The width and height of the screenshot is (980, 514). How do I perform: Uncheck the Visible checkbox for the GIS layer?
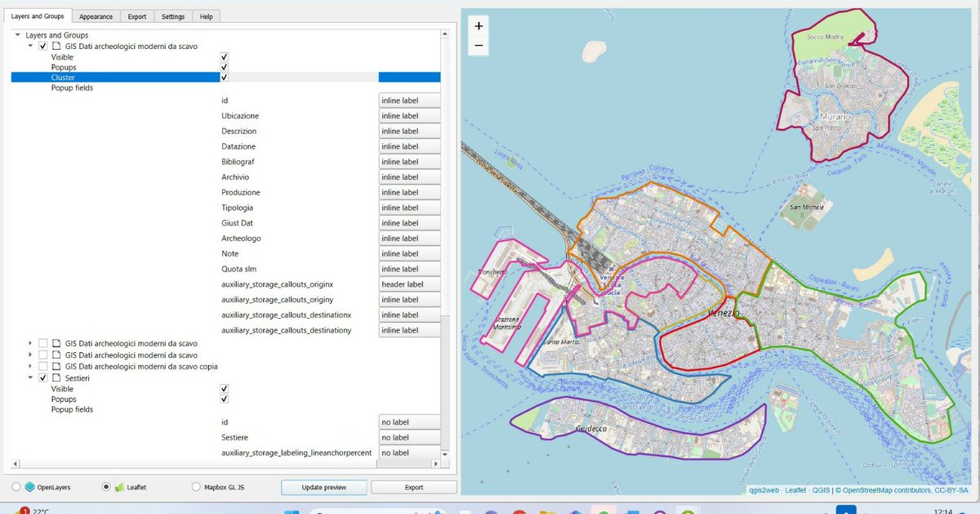[x=224, y=56]
